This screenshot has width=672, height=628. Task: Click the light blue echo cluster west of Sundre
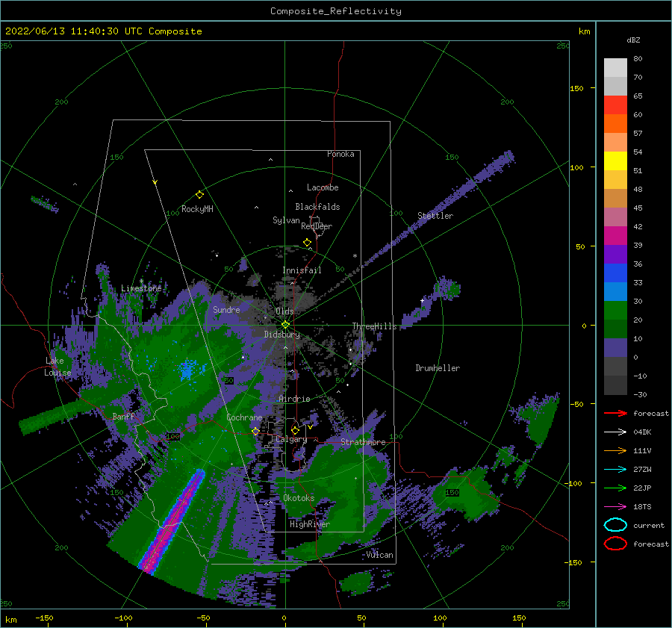coord(187,370)
